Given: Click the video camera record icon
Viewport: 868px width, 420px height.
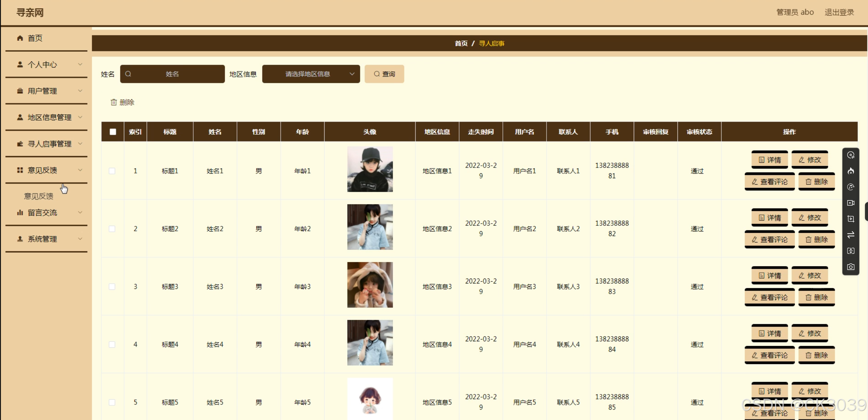Looking at the screenshot, I should tap(850, 203).
